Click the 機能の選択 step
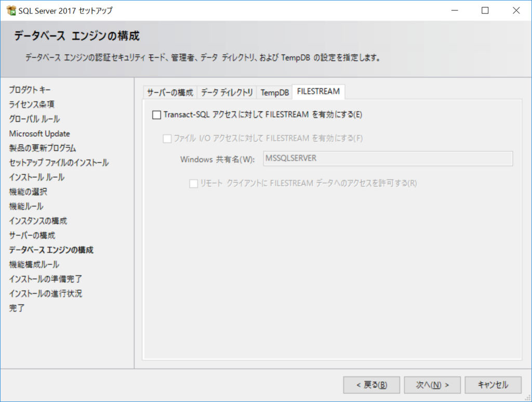This screenshot has width=532, height=402. pyautogui.click(x=28, y=192)
